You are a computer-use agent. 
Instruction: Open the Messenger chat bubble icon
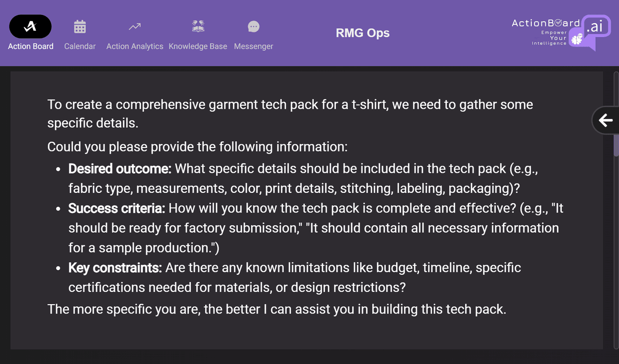coord(253,26)
